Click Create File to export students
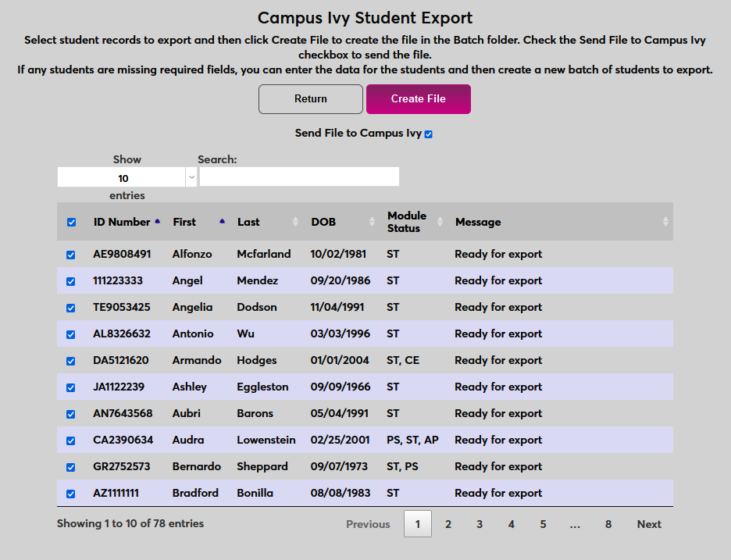The image size is (731, 560). [x=418, y=99]
